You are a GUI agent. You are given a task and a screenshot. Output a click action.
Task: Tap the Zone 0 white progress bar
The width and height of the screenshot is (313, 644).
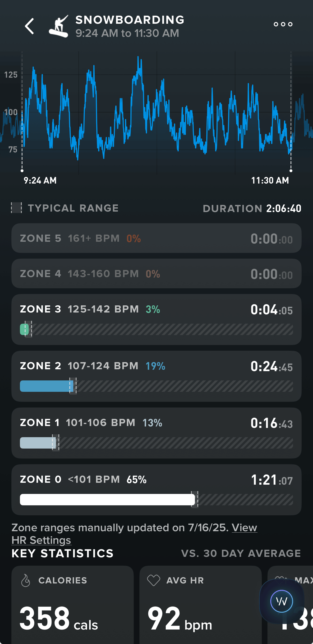click(x=107, y=499)
